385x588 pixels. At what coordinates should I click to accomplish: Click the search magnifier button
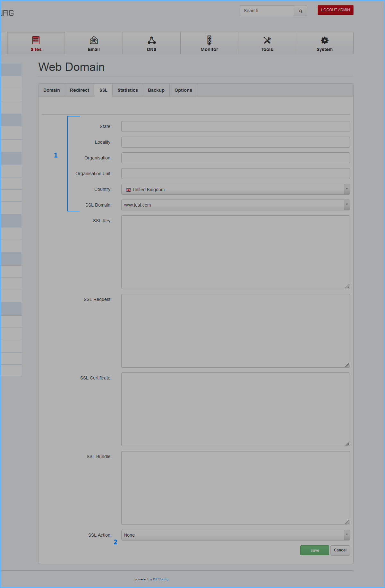point(301,11)
